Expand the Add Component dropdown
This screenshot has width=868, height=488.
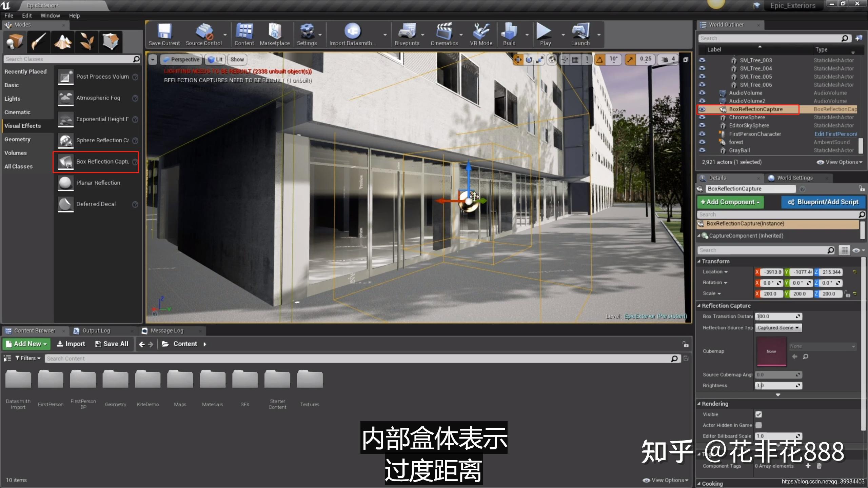pyautogui.click(x=730, y=202)
